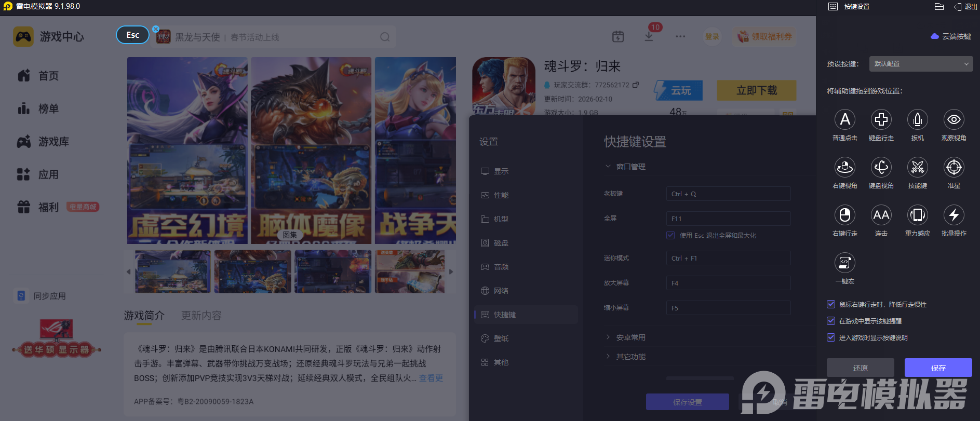Viewport: 980px width, 421px height.
Task: Switch to 性能 settings tab
Action: (526, 195)
